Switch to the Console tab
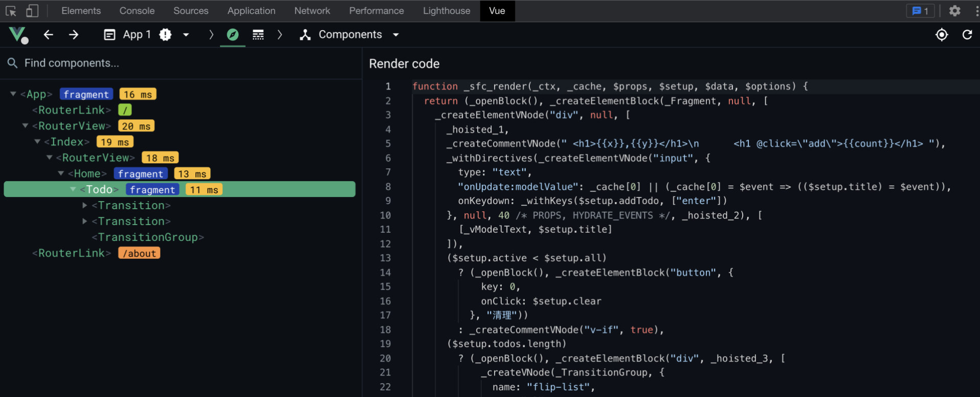Image resolution: width=980 pixels, height=397 pixels. pos(137,11)
